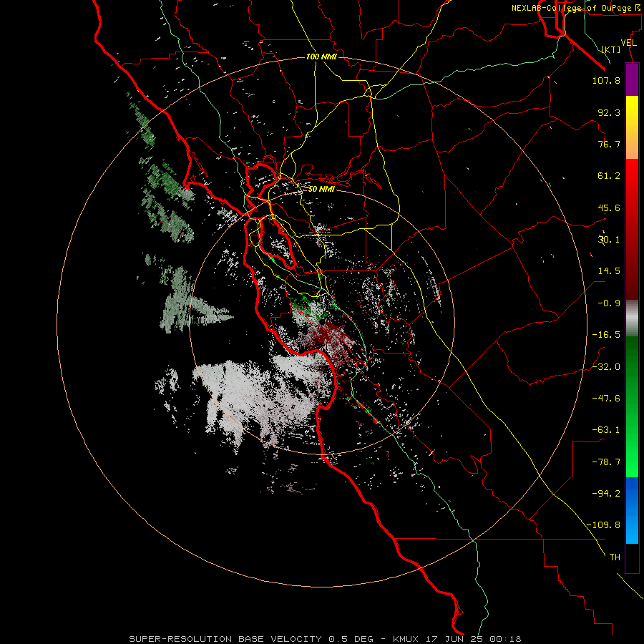Click the 50 NMI range ring label
The width and height of the screenshot is (644, 644).
click(321, 190)
